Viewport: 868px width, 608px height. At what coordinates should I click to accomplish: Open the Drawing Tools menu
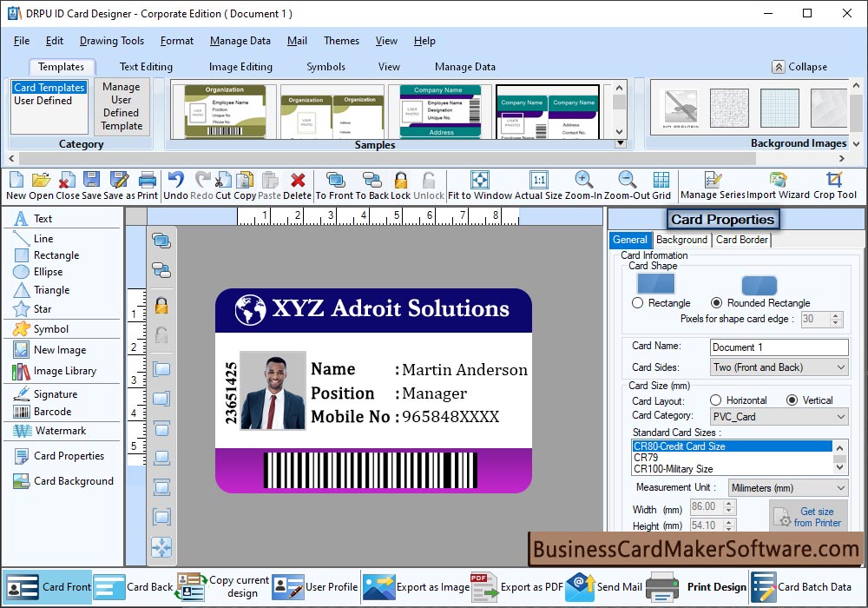[x=112, y=41]
